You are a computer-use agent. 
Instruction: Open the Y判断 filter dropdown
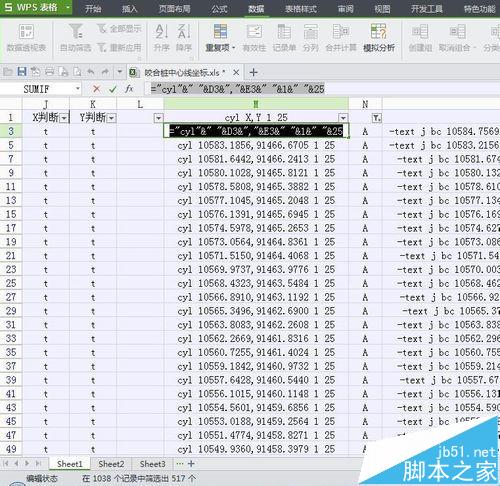[111, 118]
